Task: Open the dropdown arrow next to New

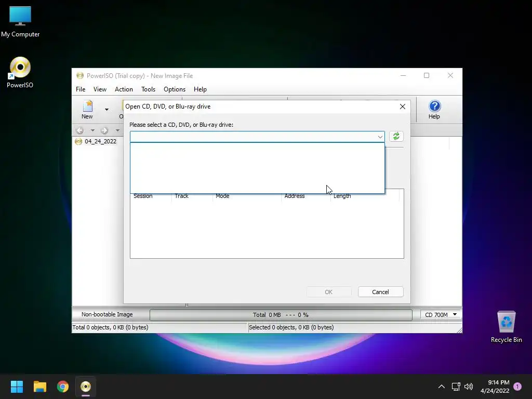Action: [107, 110]
